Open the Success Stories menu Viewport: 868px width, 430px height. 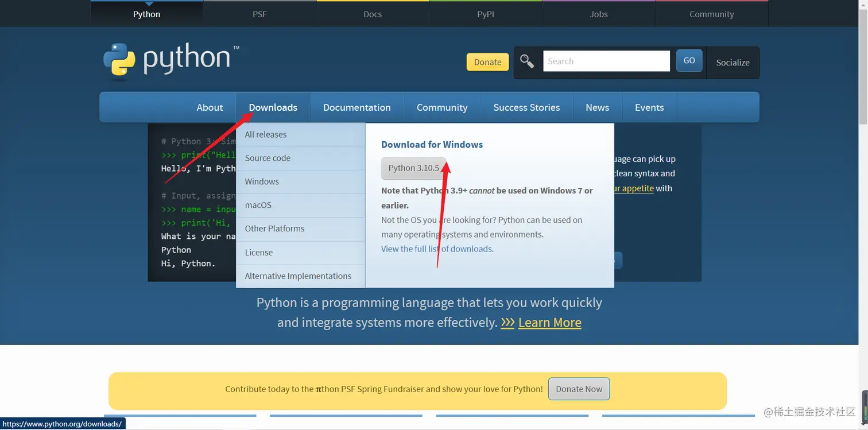coord(526,107)
